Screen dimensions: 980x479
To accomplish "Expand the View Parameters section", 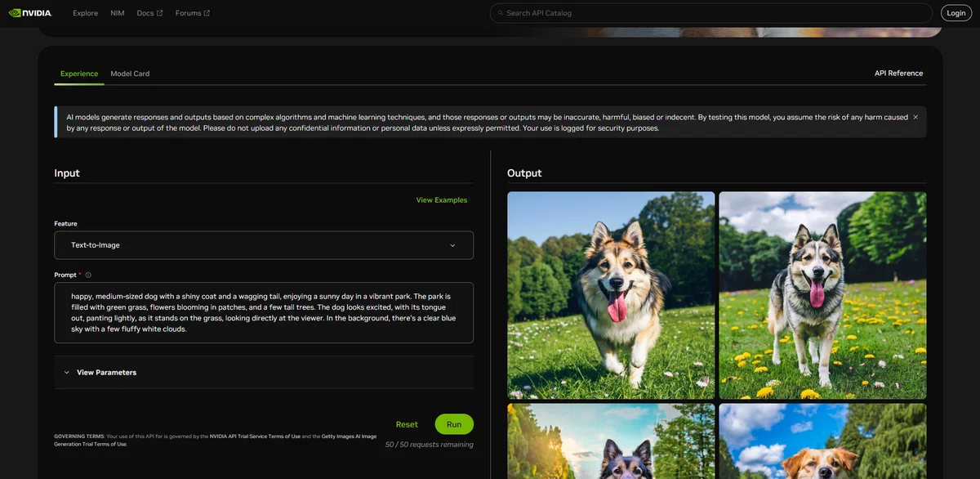I will pos(264,373).
